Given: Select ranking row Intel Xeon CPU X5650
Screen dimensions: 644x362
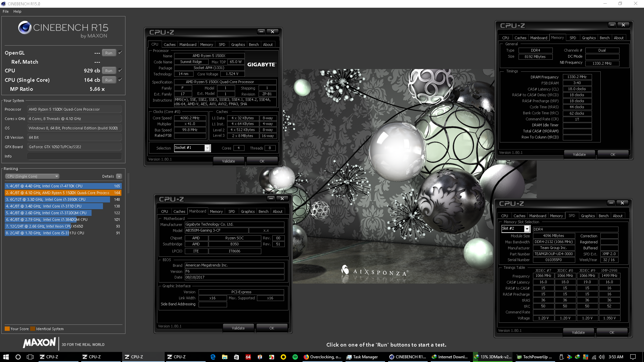Looking at the screenshot, I should 63,226.
